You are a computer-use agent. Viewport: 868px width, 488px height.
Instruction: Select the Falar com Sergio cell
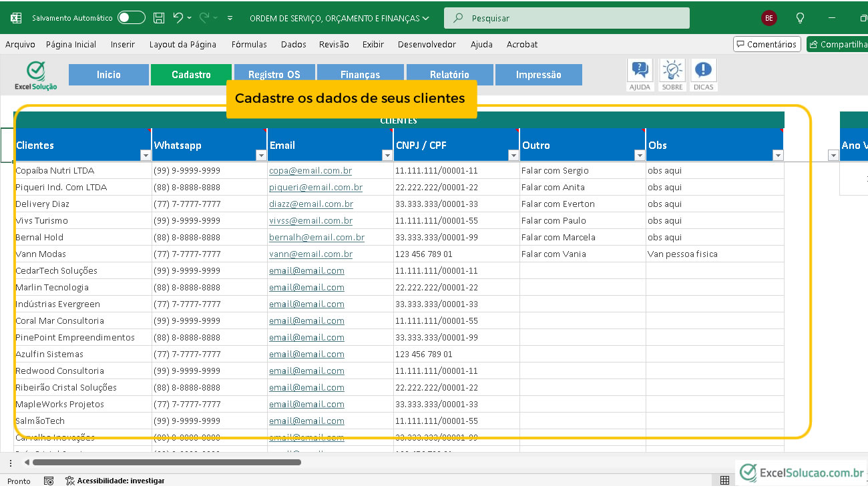583,170
